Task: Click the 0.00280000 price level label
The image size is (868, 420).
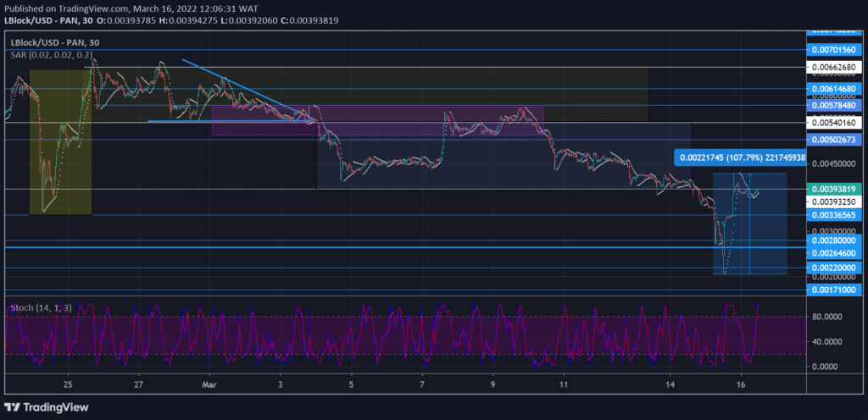Action: (x=833, y=240)
